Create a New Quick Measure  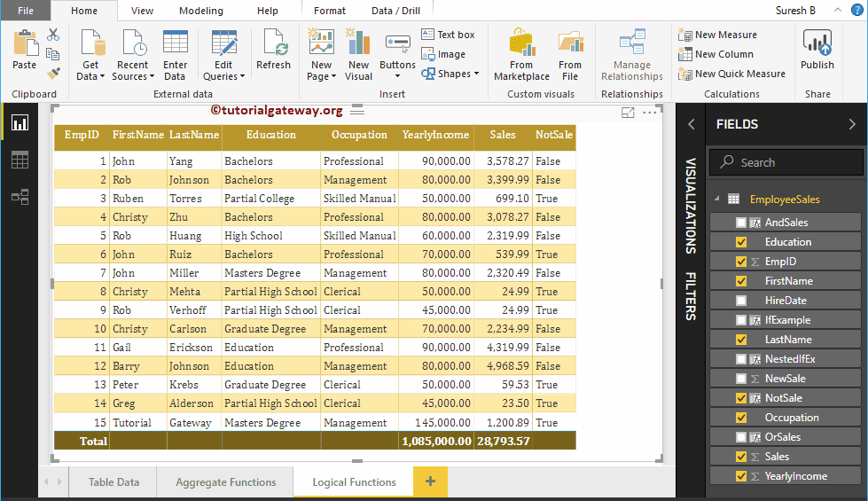[731, 74]
